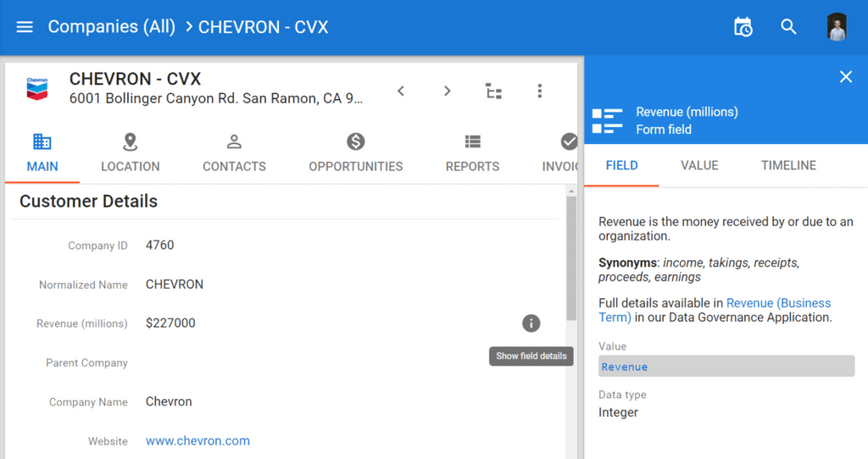
Task: Click the Revenue value field in side panel
Action: pos(726,366)
